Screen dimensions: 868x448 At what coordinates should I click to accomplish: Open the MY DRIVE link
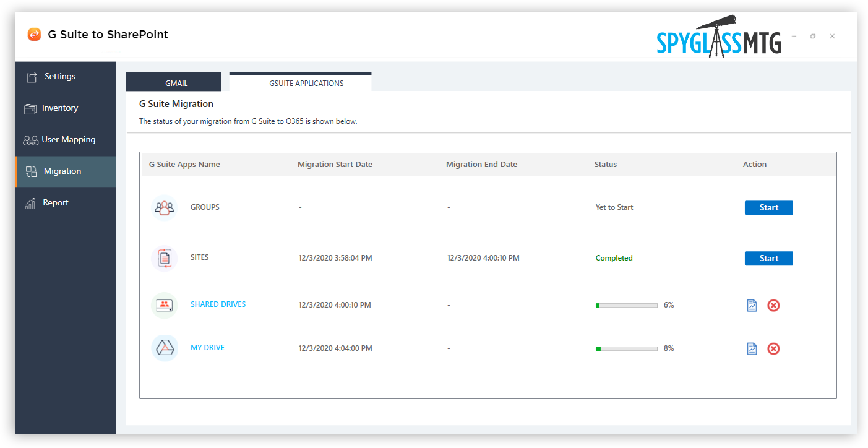coord(207,348)
